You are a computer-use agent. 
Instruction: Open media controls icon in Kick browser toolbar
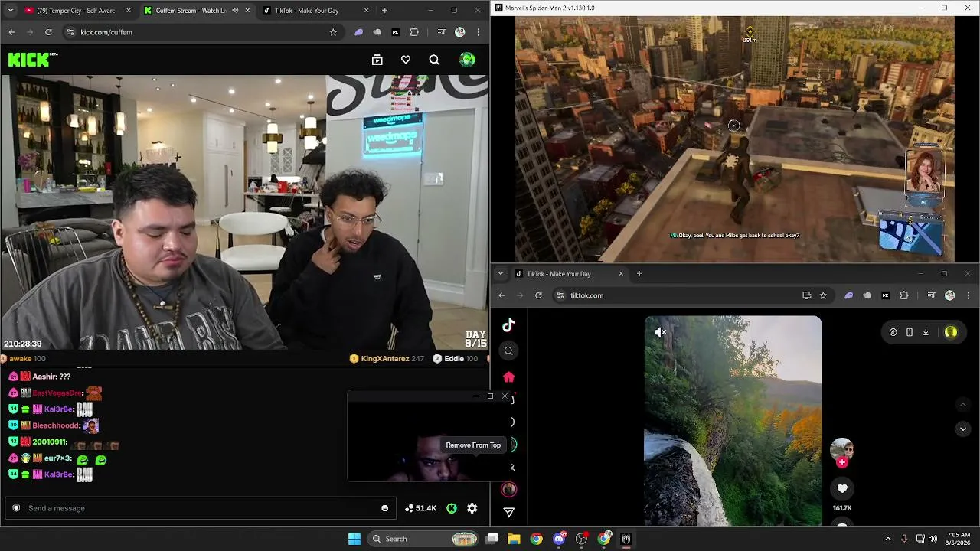point(441,32)
